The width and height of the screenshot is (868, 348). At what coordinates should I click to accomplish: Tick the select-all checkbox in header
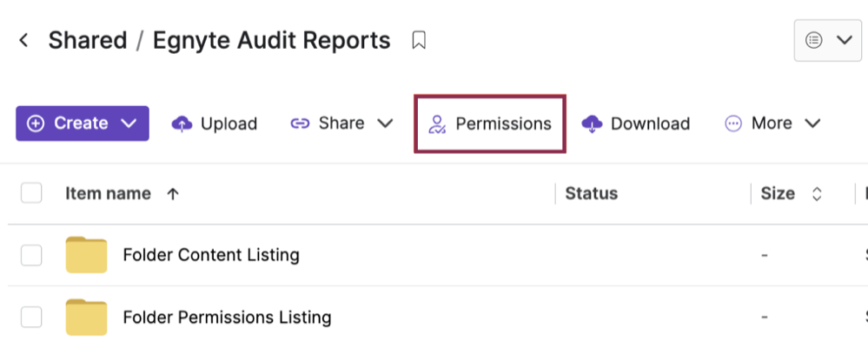pos(31,193)
